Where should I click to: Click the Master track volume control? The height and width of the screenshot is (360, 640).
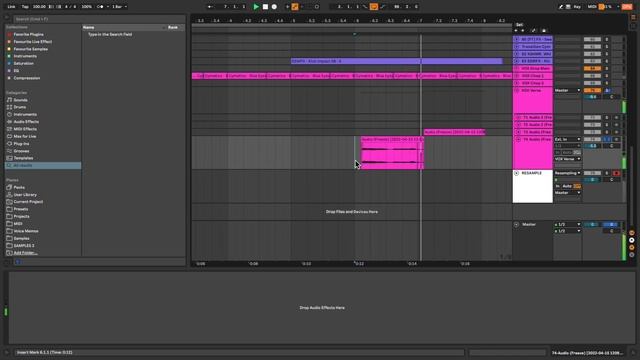[x=592, y=224]
